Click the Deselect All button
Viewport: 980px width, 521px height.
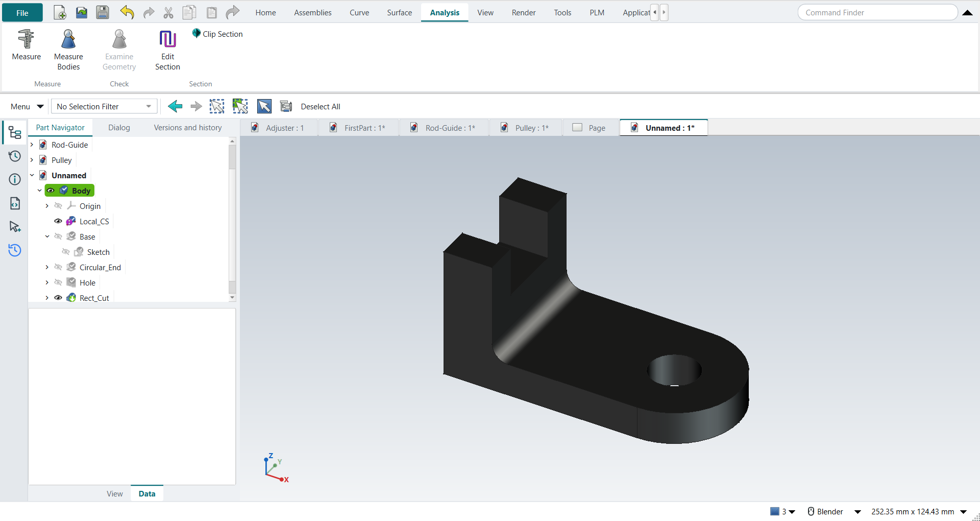tap(321, 106)
